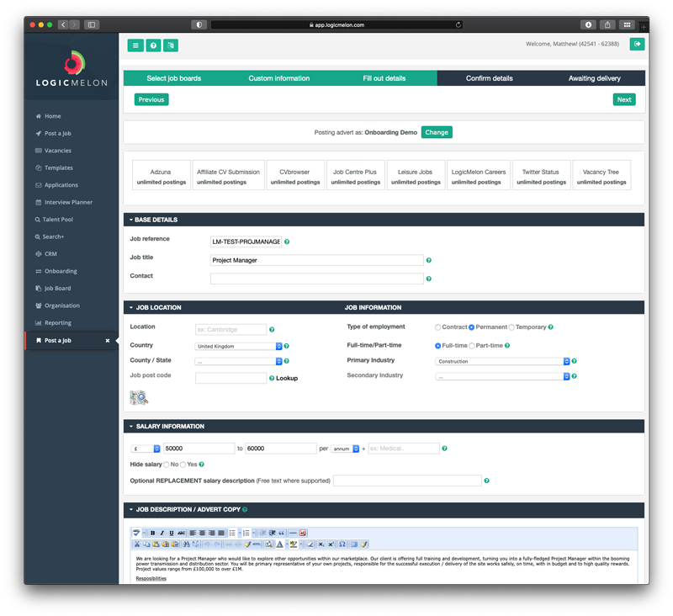Open the salary period 'annum' dropdown
The width and height of the screenshot is (673, 616).
coord(345,449)
